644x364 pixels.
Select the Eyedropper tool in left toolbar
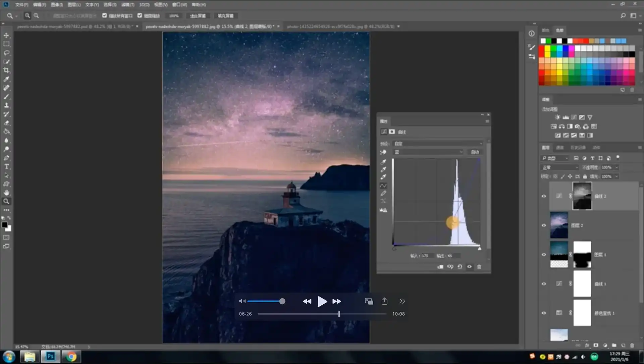[6, 79]
